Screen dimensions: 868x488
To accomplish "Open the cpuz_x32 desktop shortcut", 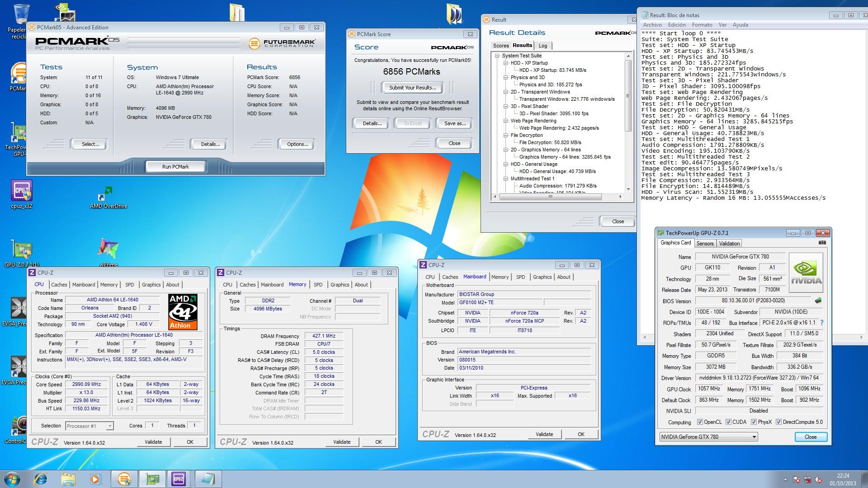I will click(21, 195).
